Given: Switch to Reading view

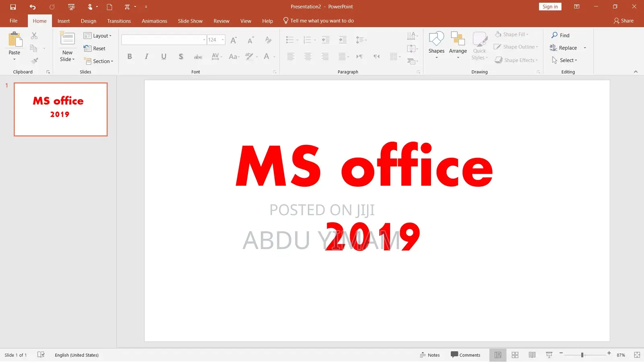Looking at the screenshot, I should (532, 355).
